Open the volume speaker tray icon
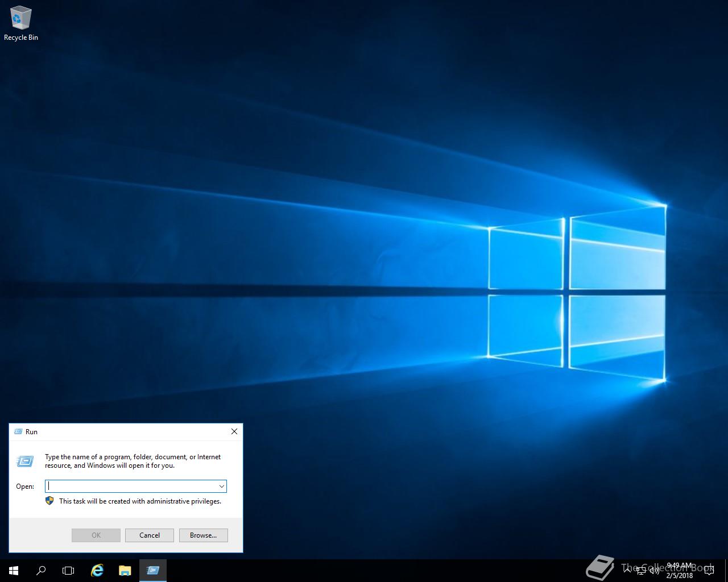Image resolution: width=728 pixels, height=582 pixels. (655, 571)
